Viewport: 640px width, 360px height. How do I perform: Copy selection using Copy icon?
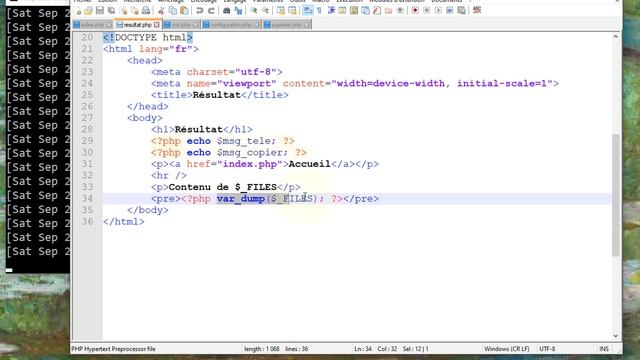pyautogui.click(x=173, y=11)
